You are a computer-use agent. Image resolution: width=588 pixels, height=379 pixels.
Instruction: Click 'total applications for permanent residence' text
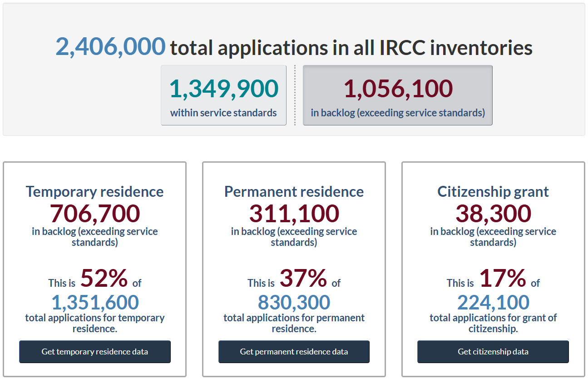[x=294, y=323]
